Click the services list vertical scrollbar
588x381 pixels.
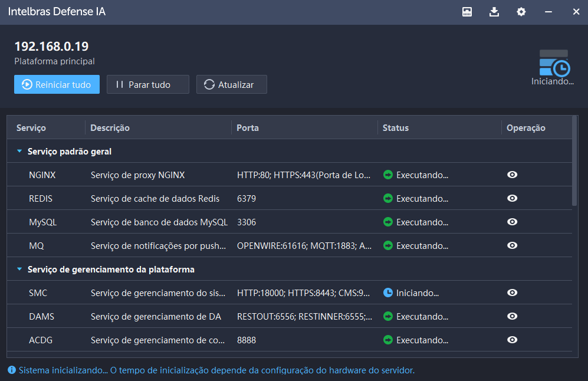[574, 161]
